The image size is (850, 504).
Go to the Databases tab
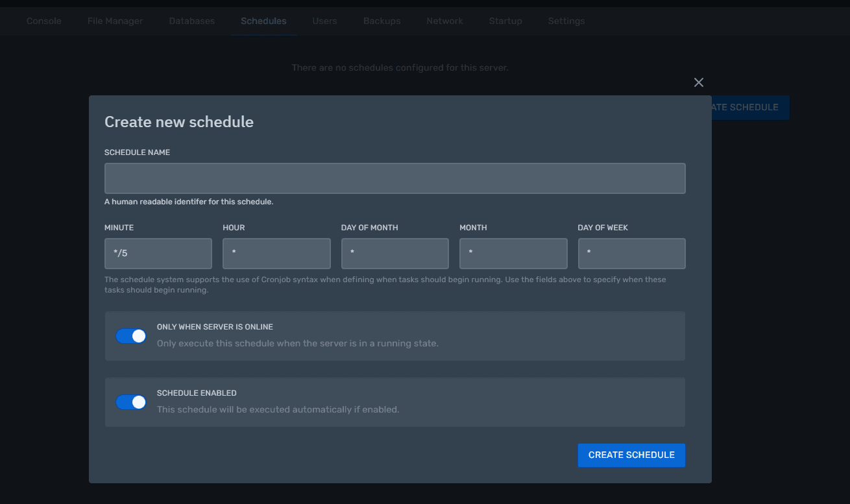pos(191,21)
